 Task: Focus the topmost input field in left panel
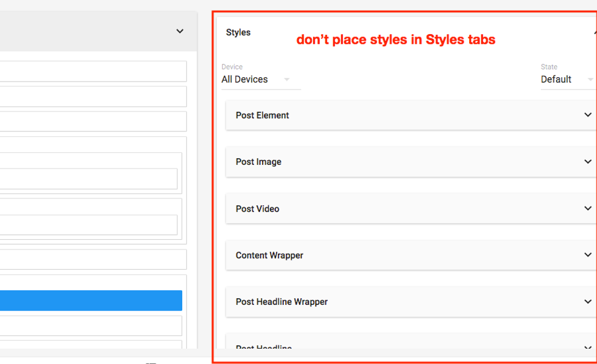coord(91,71)
